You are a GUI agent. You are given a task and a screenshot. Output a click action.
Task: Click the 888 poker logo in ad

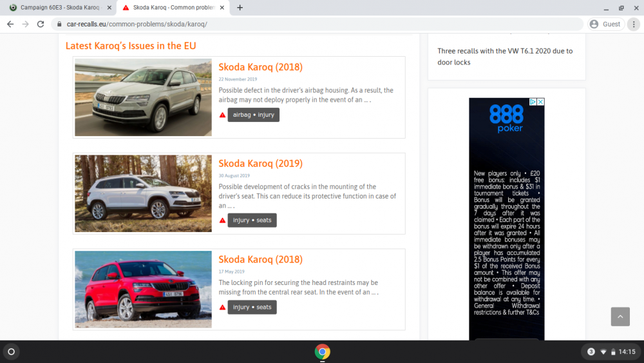506,119
